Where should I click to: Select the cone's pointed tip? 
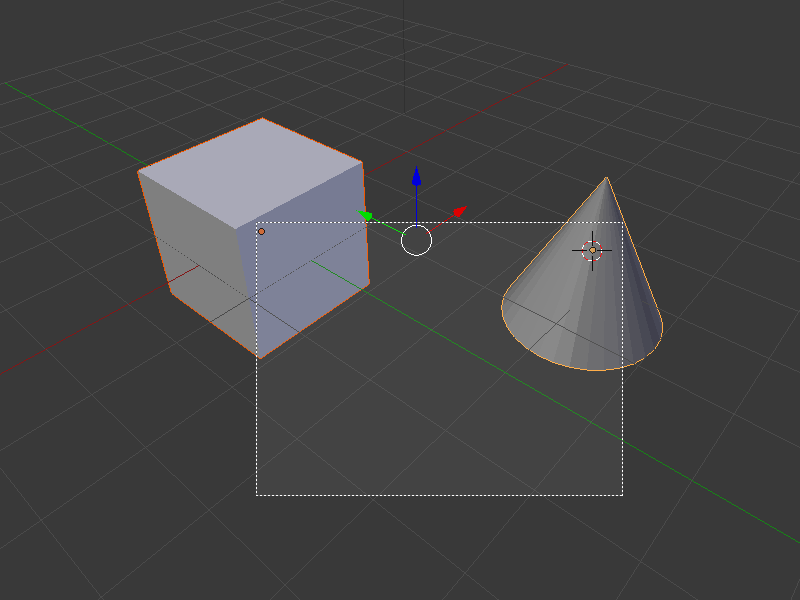(x=606, y=178)
